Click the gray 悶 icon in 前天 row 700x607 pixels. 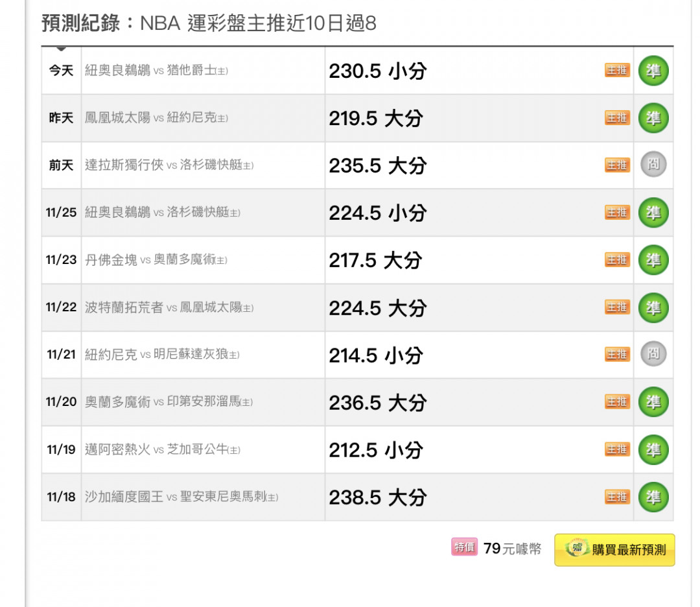coord(653,164)
